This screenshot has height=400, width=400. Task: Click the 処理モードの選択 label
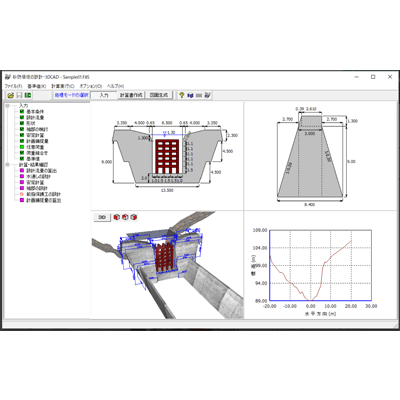71,95
